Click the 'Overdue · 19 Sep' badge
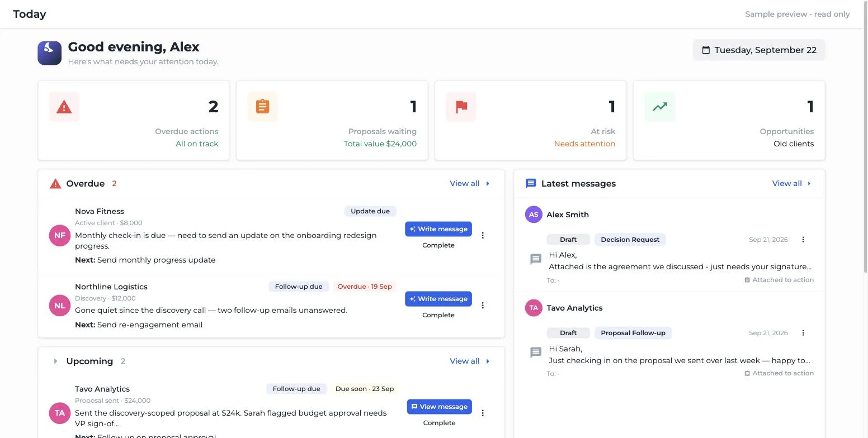868x438 pixels. 364,287
